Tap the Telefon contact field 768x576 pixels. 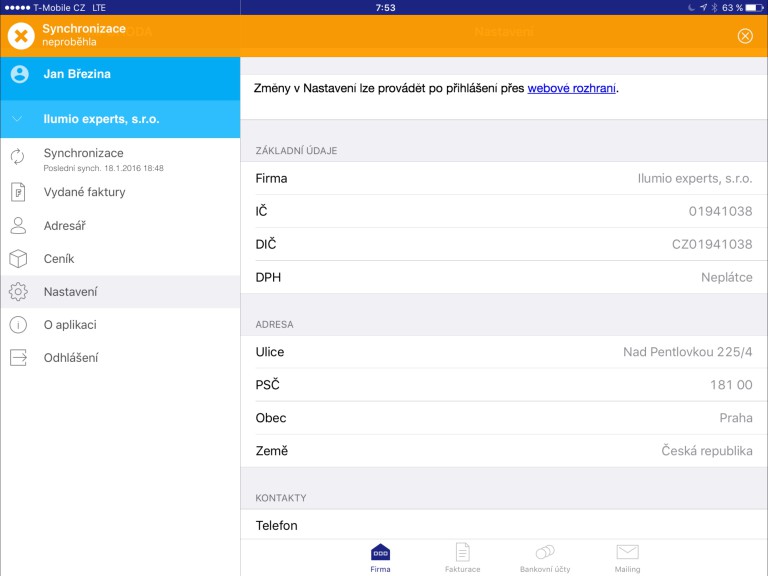coord(504,526)
